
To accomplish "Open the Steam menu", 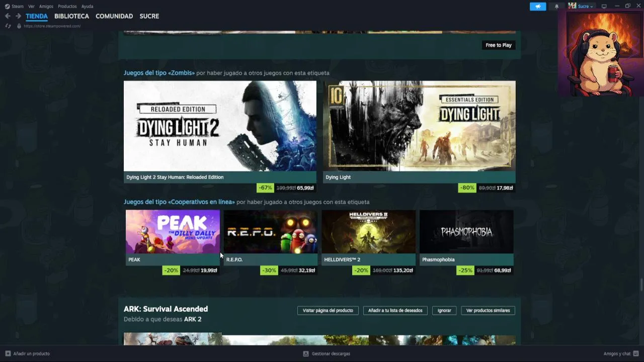I will [x=18, y=7].
